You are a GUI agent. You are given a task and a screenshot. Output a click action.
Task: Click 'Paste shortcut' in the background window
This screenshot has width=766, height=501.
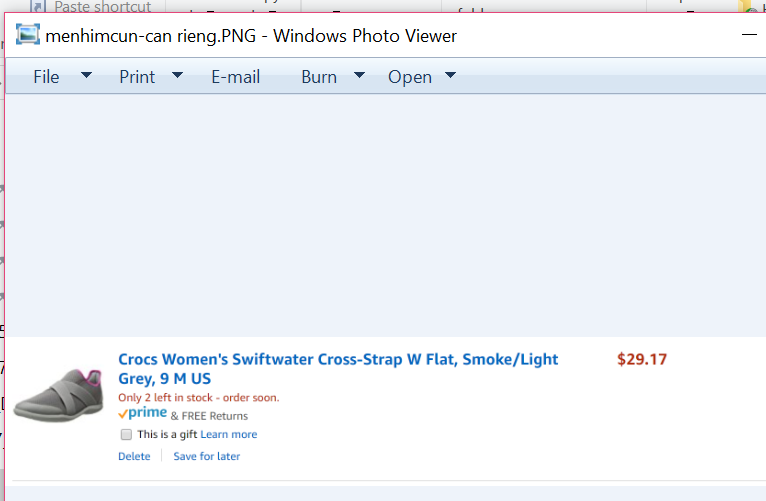click(102, 7)
